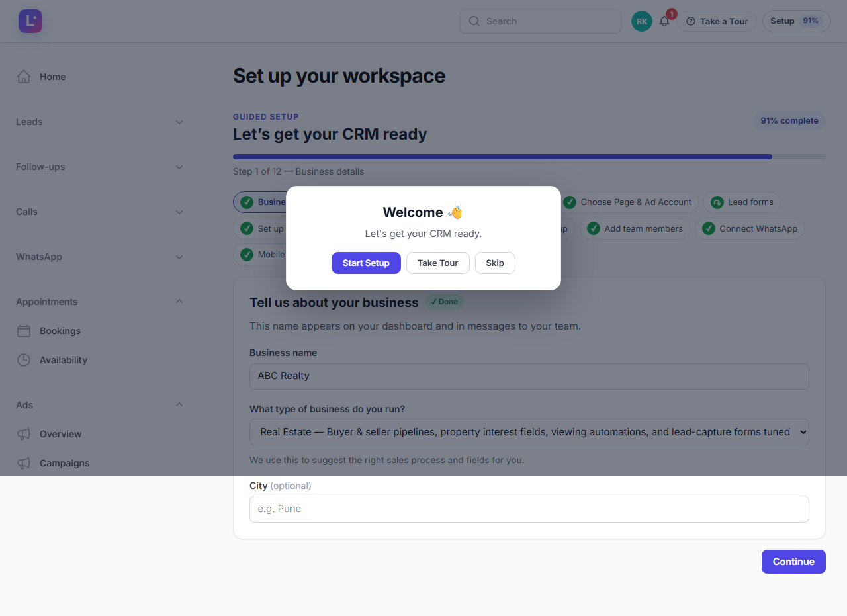The width and height of the screenshot is (847, 616).
Task: Open Campaigns in the sidebar
Action: click(x=100, y=463)
